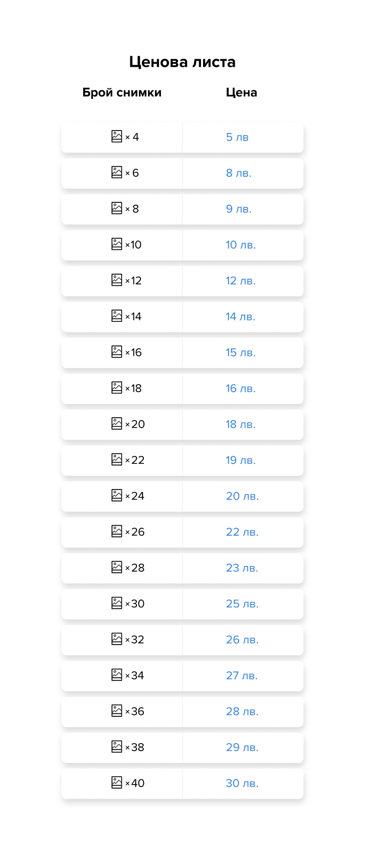Select the 19 лв. price

pos(241,460)
